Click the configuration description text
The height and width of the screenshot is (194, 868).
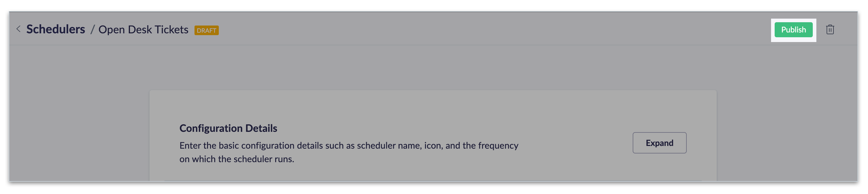pyautogui.click(x=348, y=146)
